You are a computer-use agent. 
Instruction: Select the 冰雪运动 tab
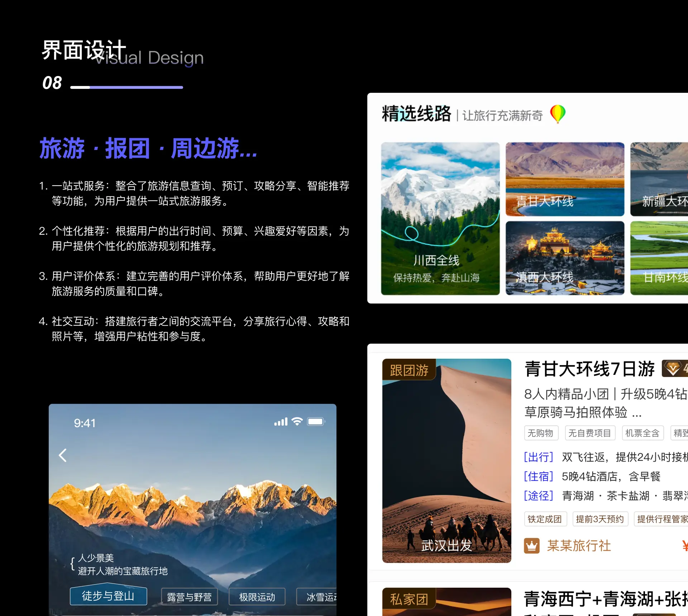coord(316,597)
